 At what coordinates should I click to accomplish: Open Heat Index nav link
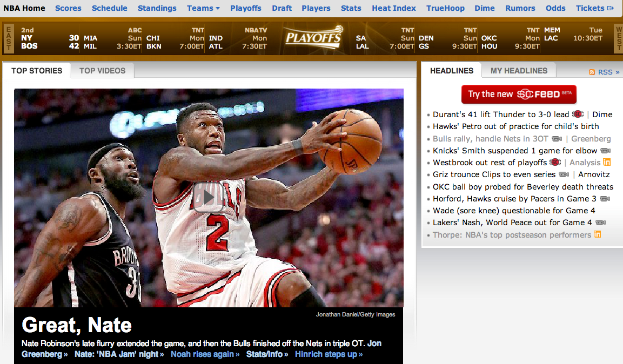coord(394,8)
